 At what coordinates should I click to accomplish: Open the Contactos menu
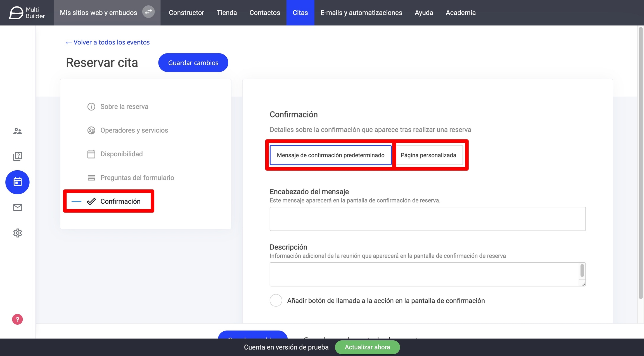[x=264, y=13]
